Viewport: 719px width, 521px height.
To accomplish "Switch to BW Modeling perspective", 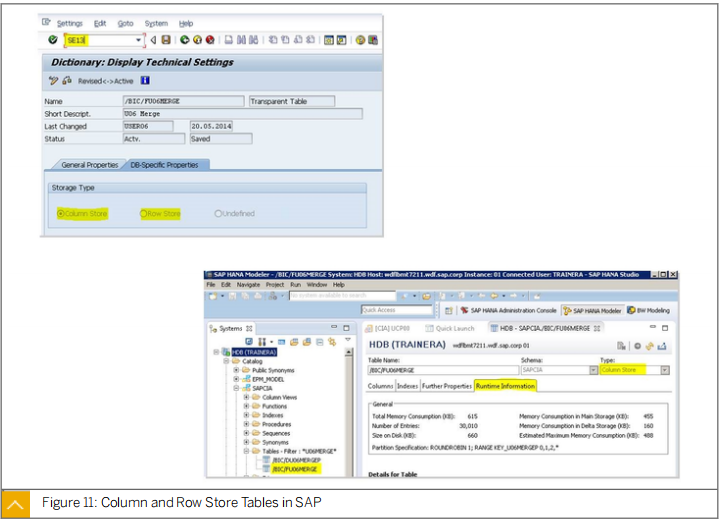I will coord(648,310).
